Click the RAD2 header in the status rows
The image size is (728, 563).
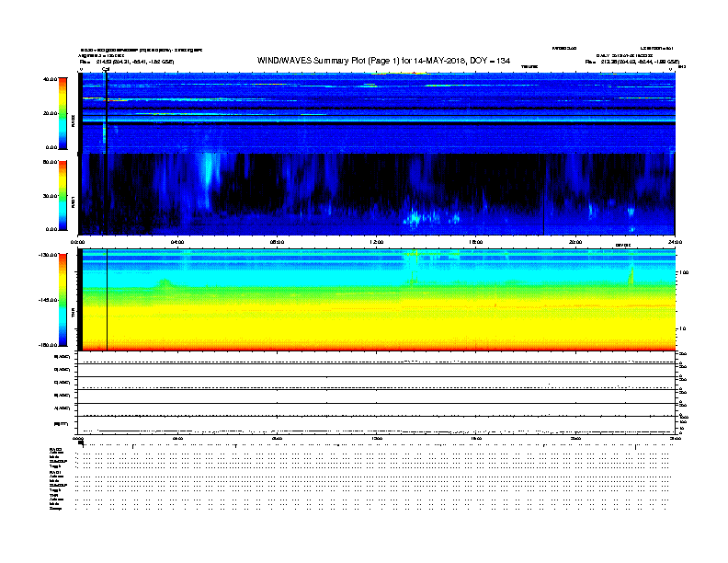(x=55, y=450)
